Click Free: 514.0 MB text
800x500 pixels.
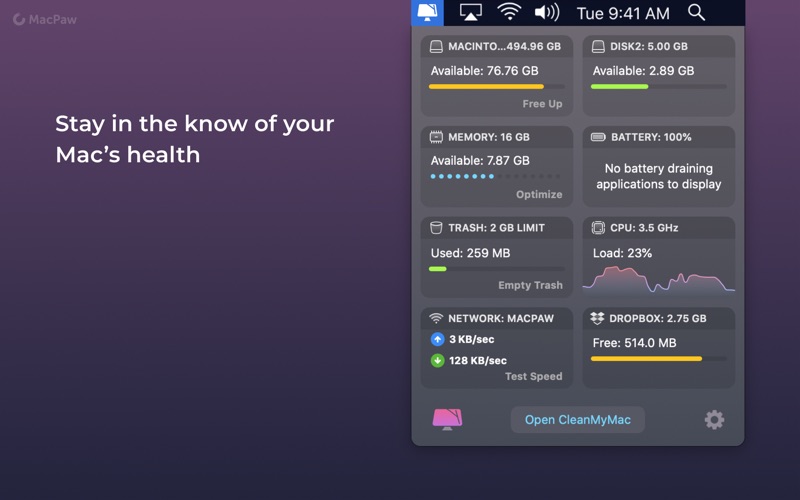[x=634, y=343]
